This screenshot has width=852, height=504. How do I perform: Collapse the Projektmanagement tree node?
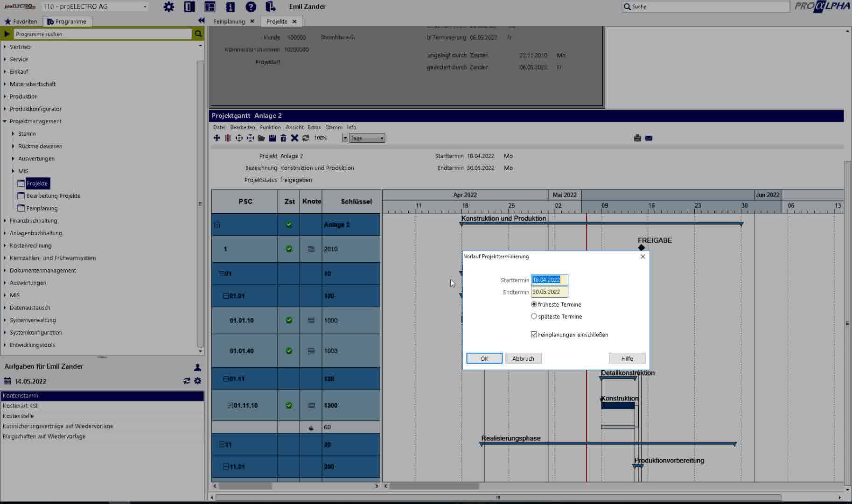[x=5, y=121]
